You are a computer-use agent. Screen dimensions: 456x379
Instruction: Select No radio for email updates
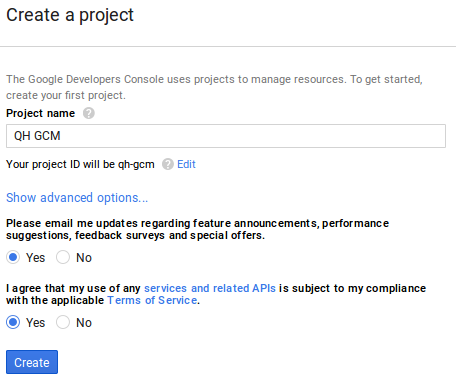tap(63, 257)
